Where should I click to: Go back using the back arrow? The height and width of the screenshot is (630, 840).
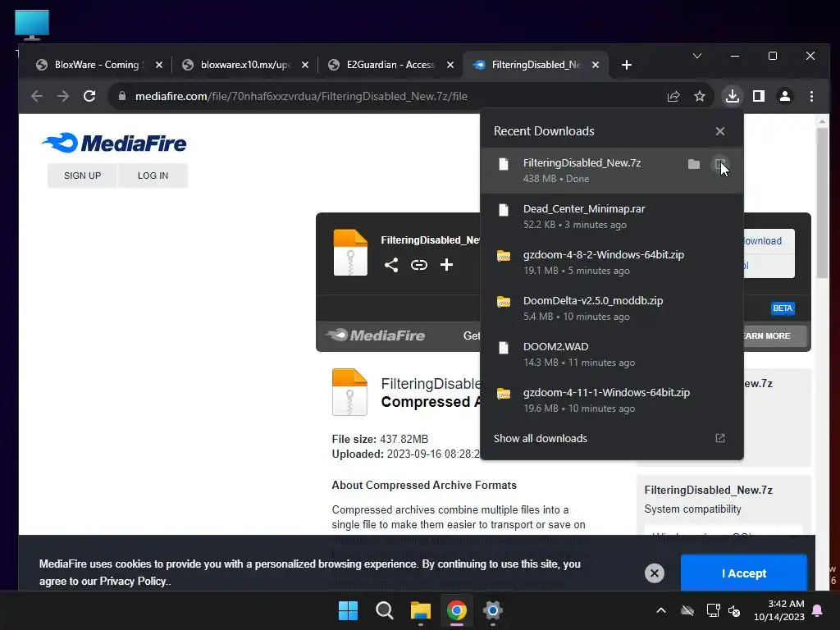pyautogui.click(x=36, y=97)
